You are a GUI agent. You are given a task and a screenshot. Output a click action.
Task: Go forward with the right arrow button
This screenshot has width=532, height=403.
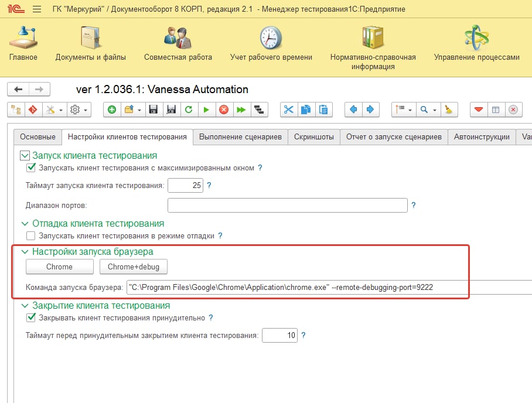(x=39, y=89)
